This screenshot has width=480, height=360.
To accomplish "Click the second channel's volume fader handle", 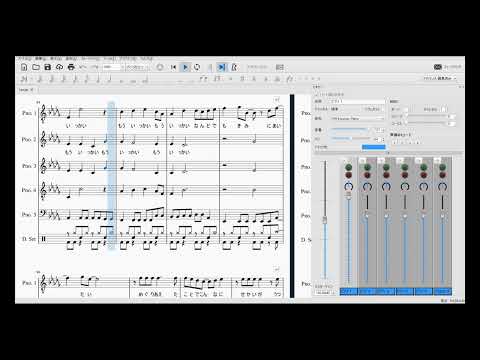I will pyautogui.click(x=366, y=216).
